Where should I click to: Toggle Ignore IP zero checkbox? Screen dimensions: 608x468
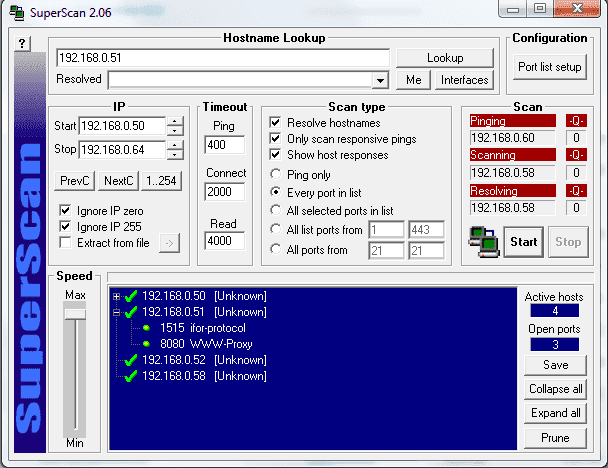pos(65,210)
